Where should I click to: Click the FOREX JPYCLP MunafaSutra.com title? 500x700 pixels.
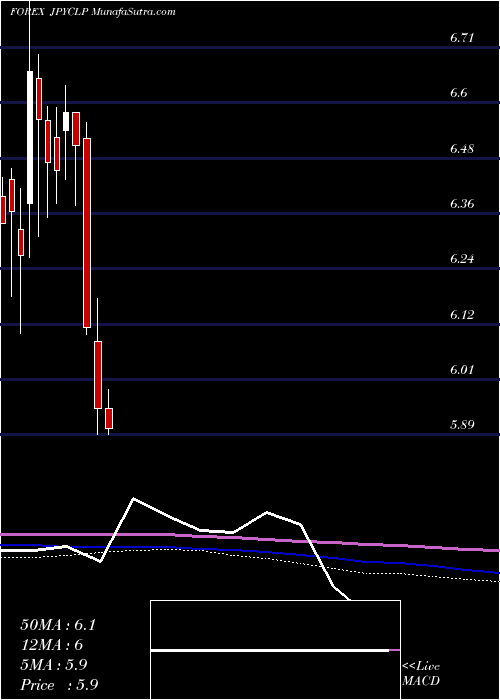92,12
